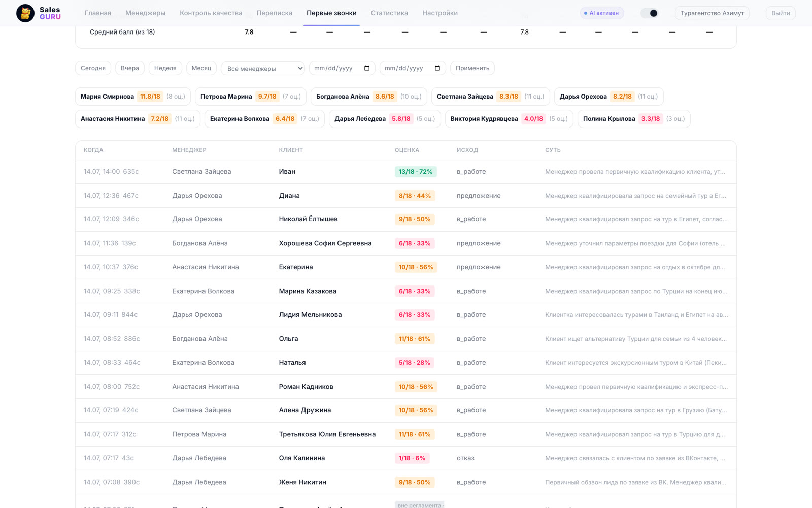Focus the first mm/dd/yyyy date field
Viewport: 812px width, 508px height.
click(x=342, y=68)
